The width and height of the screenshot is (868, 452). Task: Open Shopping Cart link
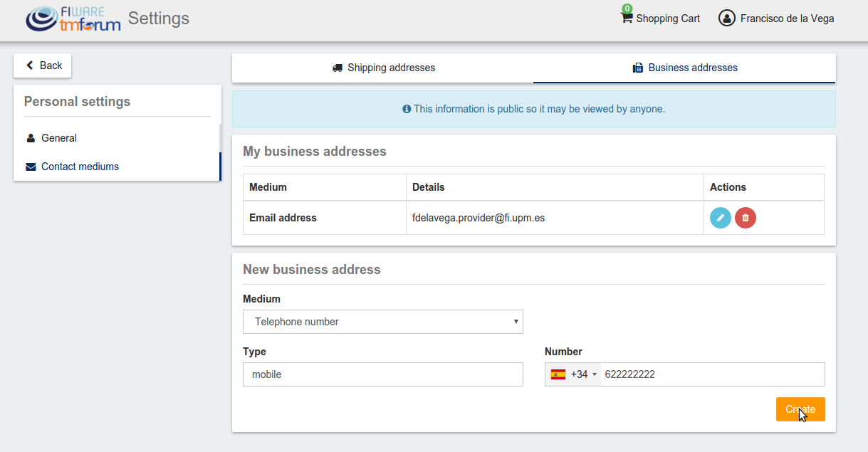[x=661, y=19]
